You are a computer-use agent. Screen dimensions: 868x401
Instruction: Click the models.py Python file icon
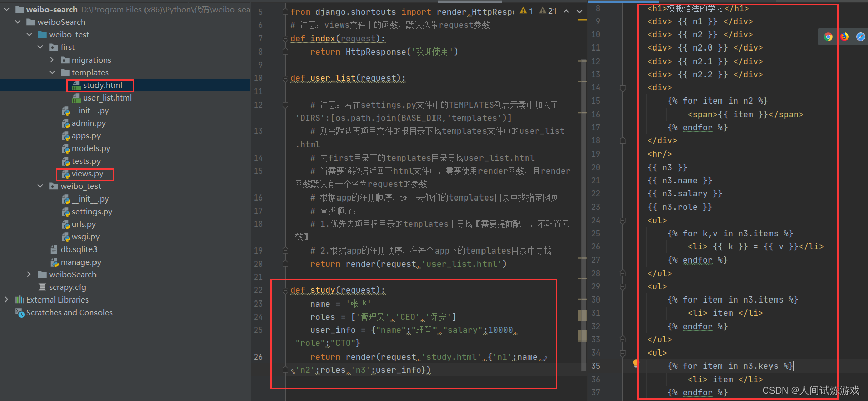[x=66, y=148]
